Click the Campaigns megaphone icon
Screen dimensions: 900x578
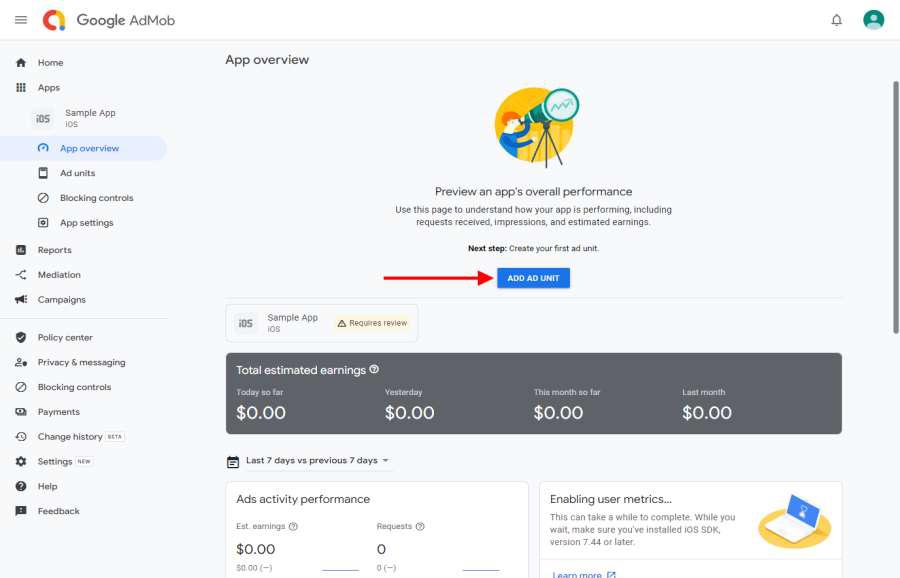[21, 300]
